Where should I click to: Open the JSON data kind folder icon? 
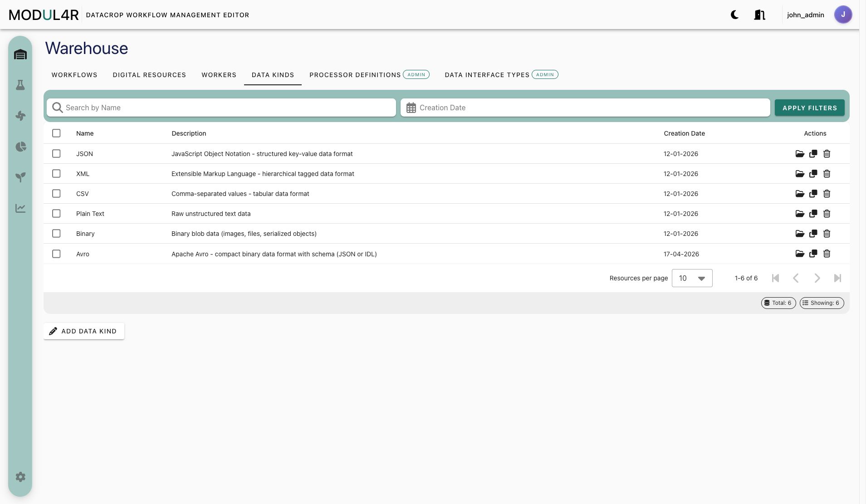pyautogui.click(x=800, y=154)
